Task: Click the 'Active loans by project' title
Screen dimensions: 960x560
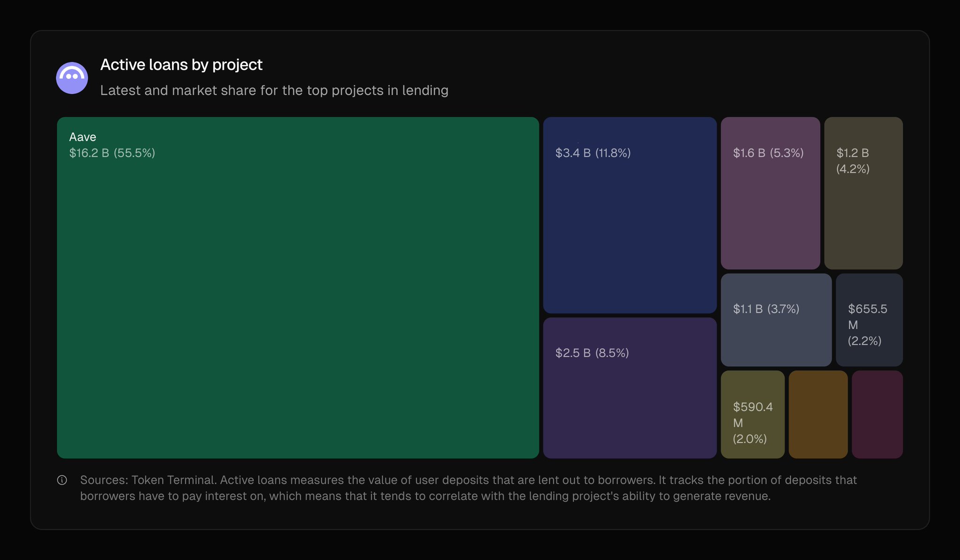Action: (181, 65)
